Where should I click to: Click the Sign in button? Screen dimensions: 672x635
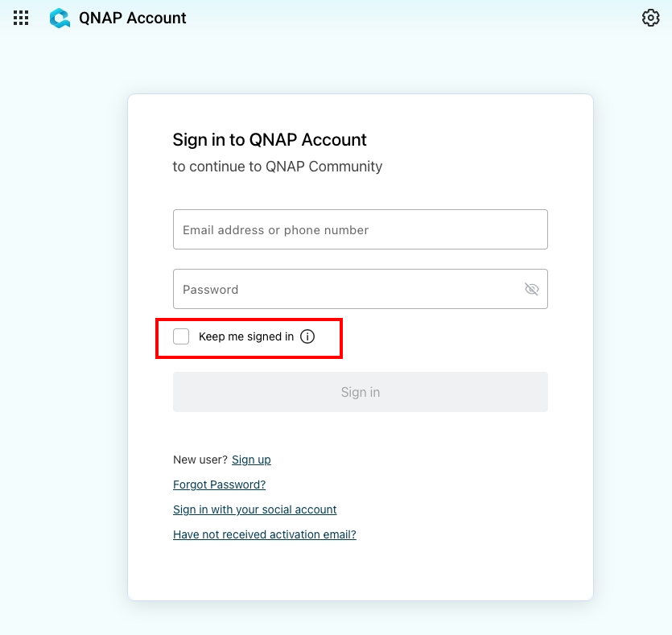click(x=361, y=392)
